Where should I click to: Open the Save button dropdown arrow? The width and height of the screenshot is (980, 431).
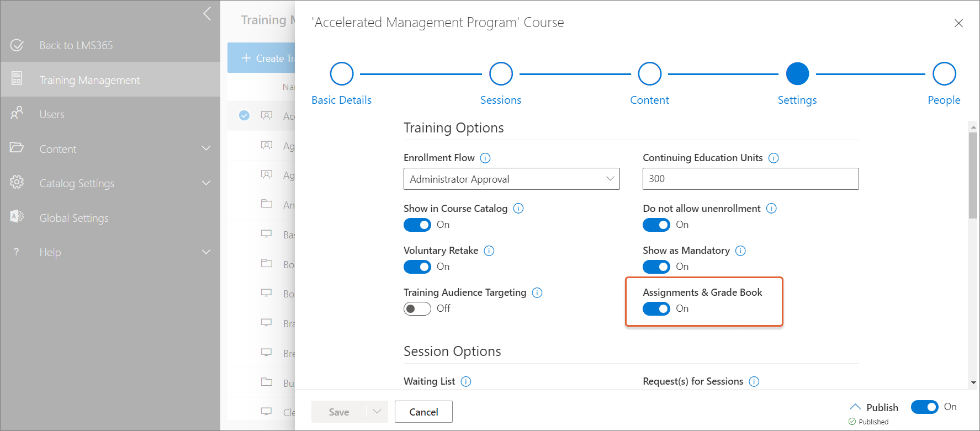(x=377, y=412)
